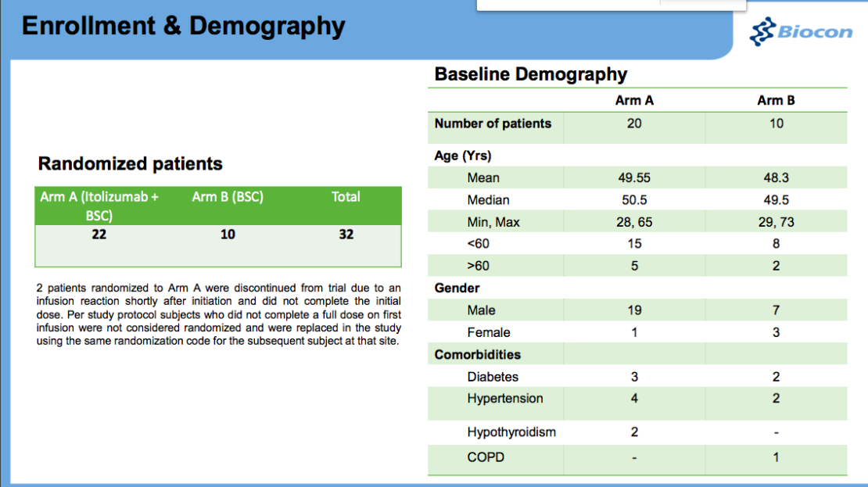Click the COPD row label
This screenshot has height=487, width=868.
pyautogui.click(x=486, y=457)
